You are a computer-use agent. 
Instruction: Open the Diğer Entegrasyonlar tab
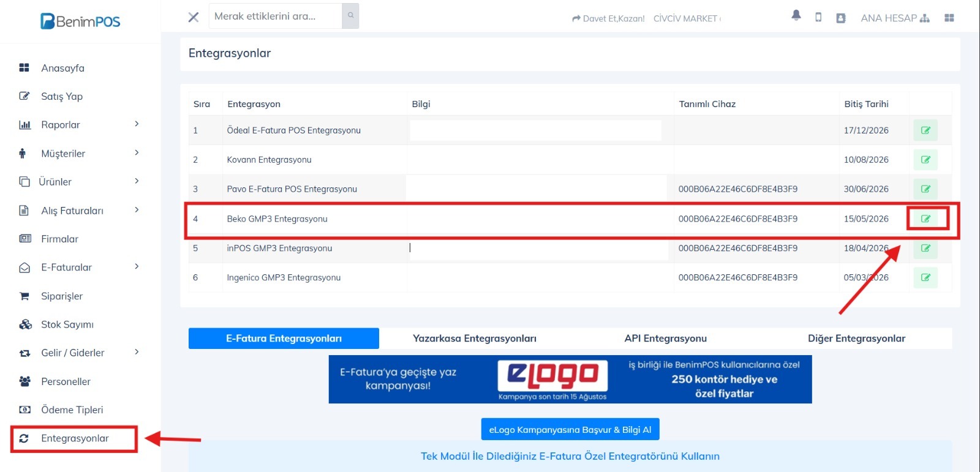pos(856,339)
